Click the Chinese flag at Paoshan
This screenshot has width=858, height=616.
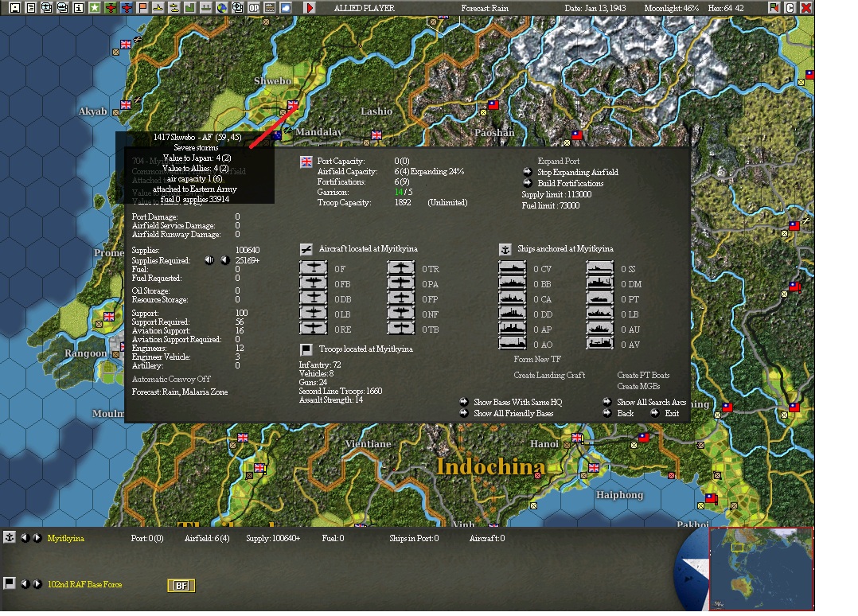pyautogui.click(x=493, y=104)
